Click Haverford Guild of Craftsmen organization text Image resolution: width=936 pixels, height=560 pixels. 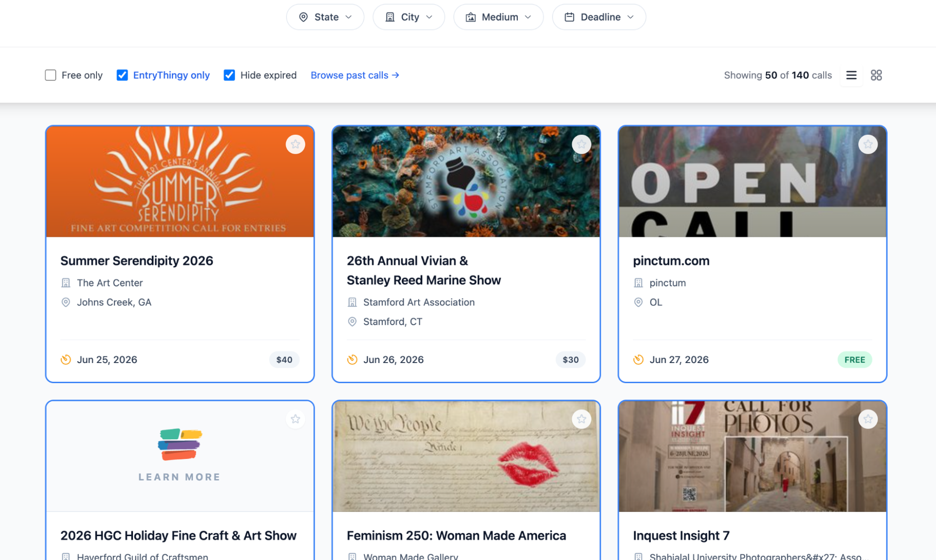tap(142, 556)
